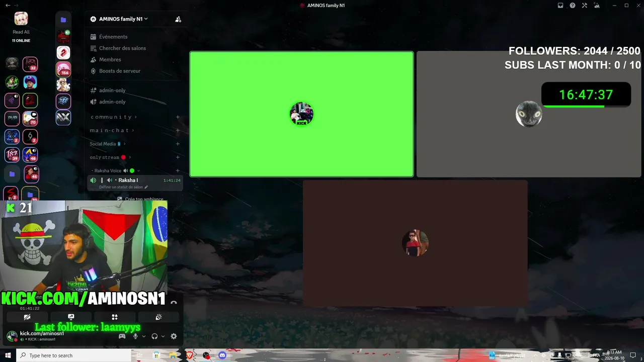Image resolution: width=644 pixels, height=362 pixels.
Task: Go back using the left arrow
Action: pyautogui.click(x=8, y=5)
